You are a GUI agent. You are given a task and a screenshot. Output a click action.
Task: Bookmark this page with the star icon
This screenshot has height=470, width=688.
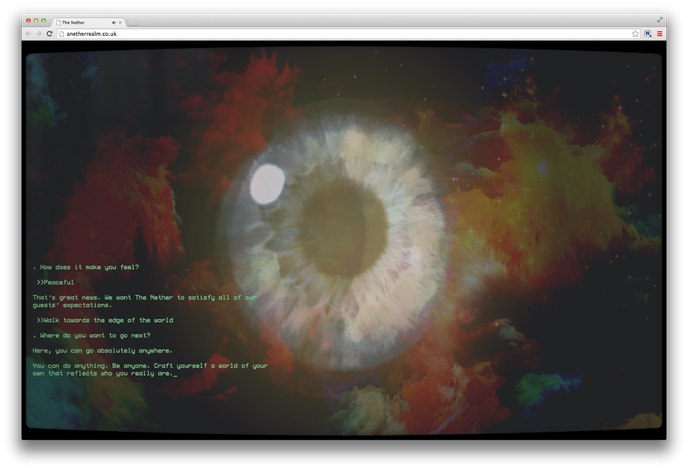pyautogui.click(x=635, y=33)
